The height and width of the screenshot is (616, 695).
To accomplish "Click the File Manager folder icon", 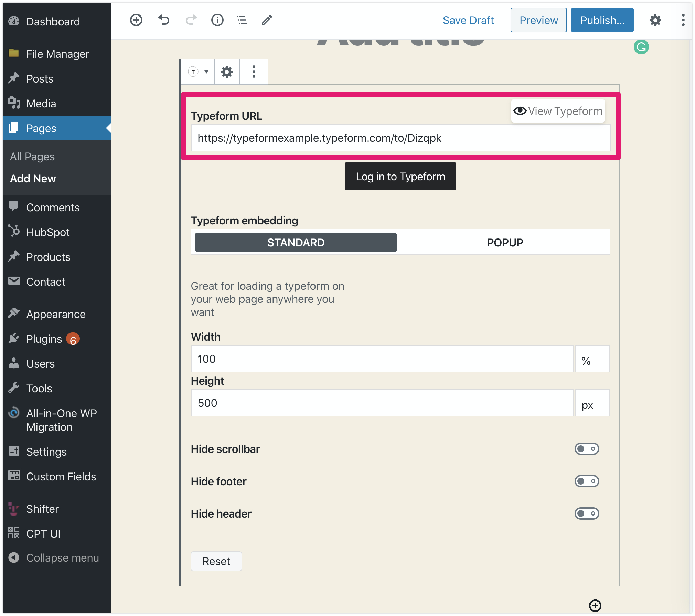I will pos(14,53).
